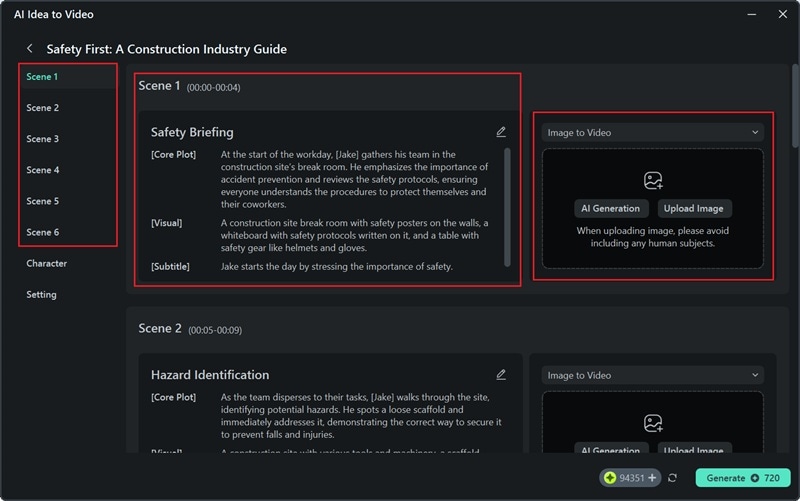The height and width of the screenshot is (501, 800).
Task: Go back using the arrow beside the title
Action: point(30,48)
